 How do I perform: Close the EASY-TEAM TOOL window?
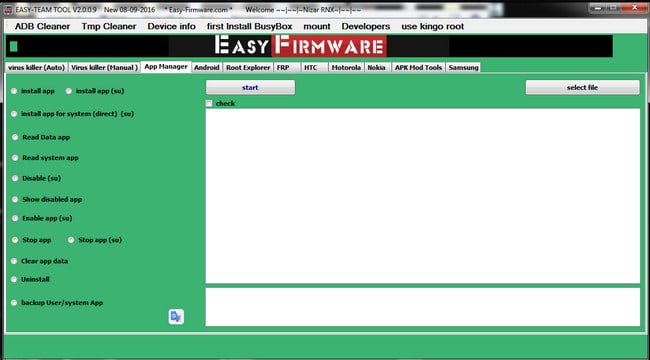point(634,8)
